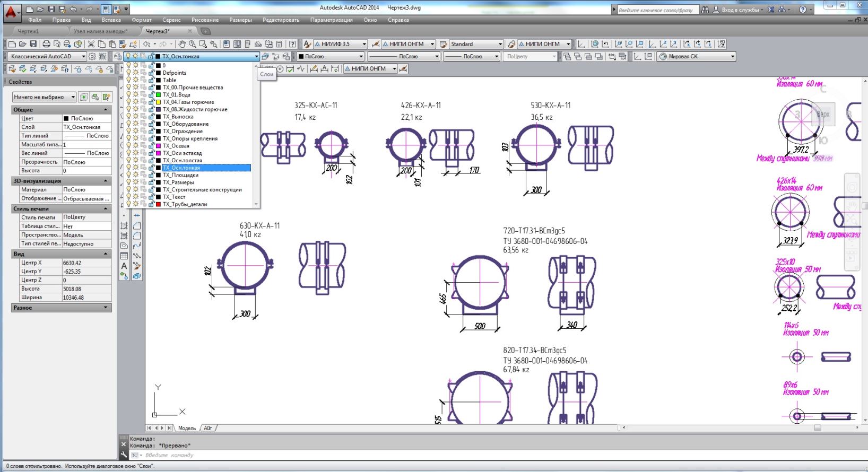This screenshot has width=868, height=472.
Task: Open Workspace settings gear icon
Action: (x=92, y=56)
